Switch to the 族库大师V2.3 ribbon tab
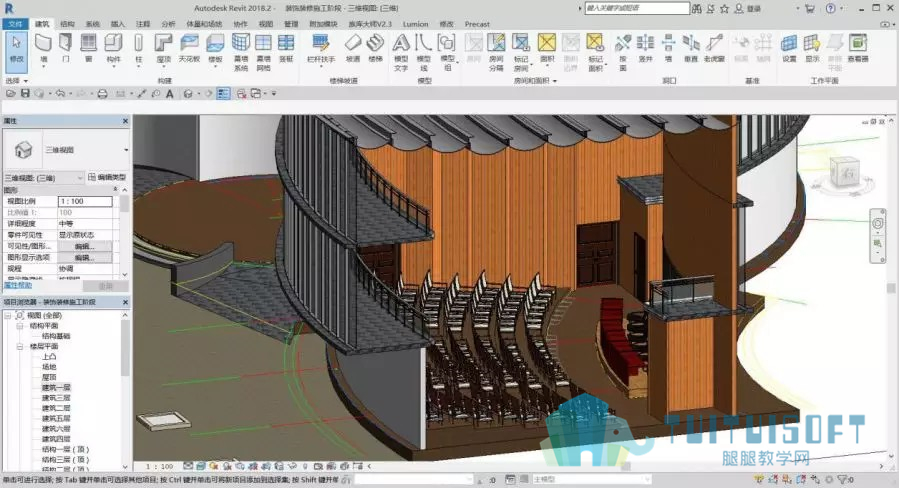 [x=370, y=24]
